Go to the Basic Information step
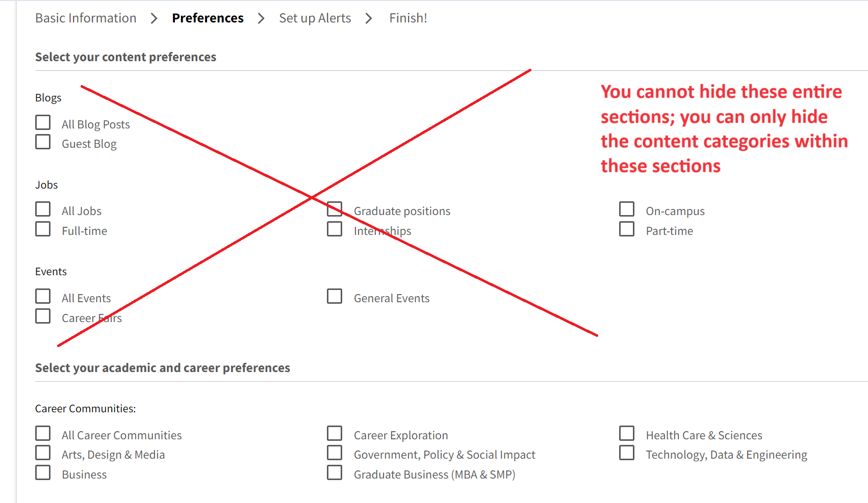 86,18
